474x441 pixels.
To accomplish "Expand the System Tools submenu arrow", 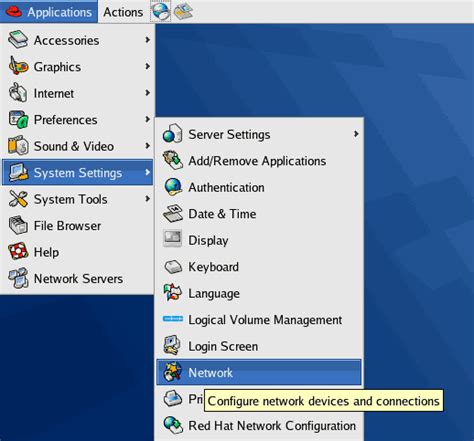I will [x=147, y=199].
